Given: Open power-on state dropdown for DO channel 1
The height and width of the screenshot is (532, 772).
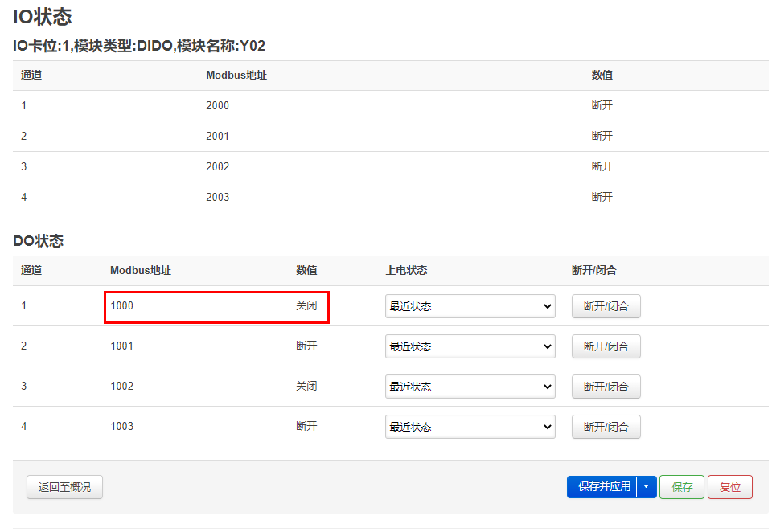Looking at the screenshot, I should click(470, 306).
